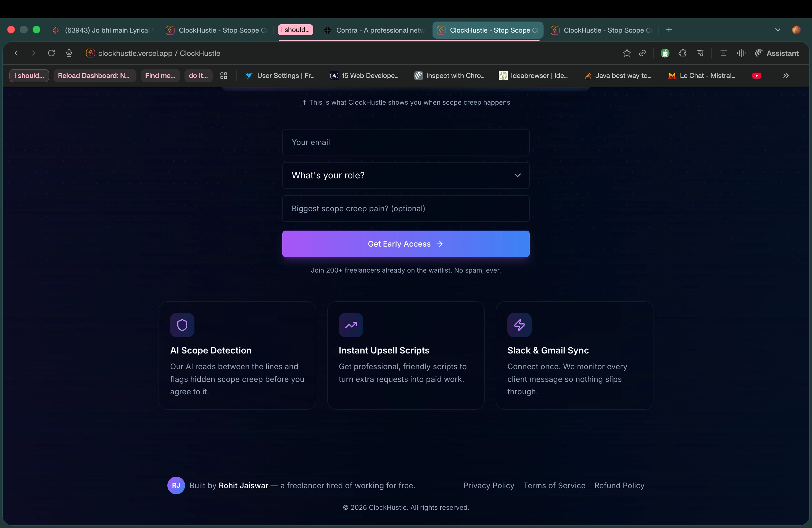The image size is (812, 528).
Task: Click the lightning bolt Slack & Gmail Sync icon
Action: tap(519, 325)
